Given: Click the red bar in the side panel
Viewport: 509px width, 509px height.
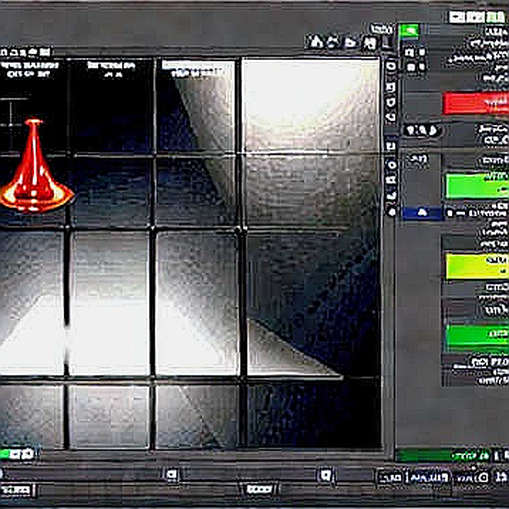Looking at the screenshot, I should tap(476, 104).
